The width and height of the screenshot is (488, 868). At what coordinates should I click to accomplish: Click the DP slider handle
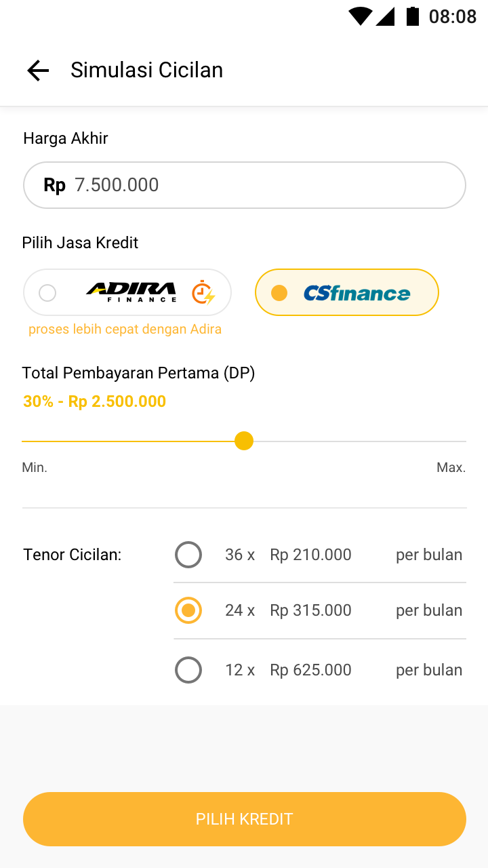244,441
